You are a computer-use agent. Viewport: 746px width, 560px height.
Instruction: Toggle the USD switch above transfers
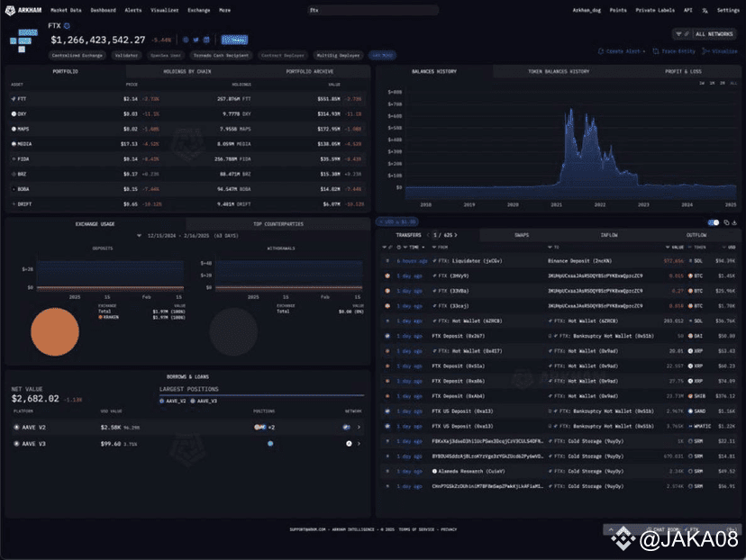click(714, 222)
